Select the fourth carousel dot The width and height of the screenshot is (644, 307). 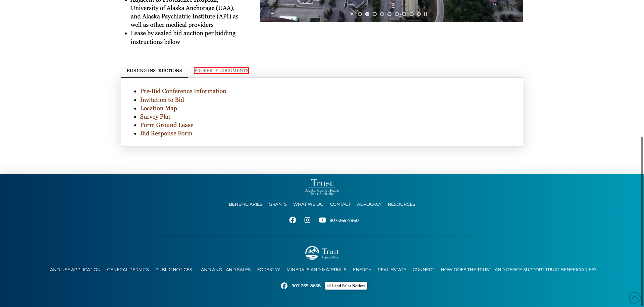tap(382, 14)
